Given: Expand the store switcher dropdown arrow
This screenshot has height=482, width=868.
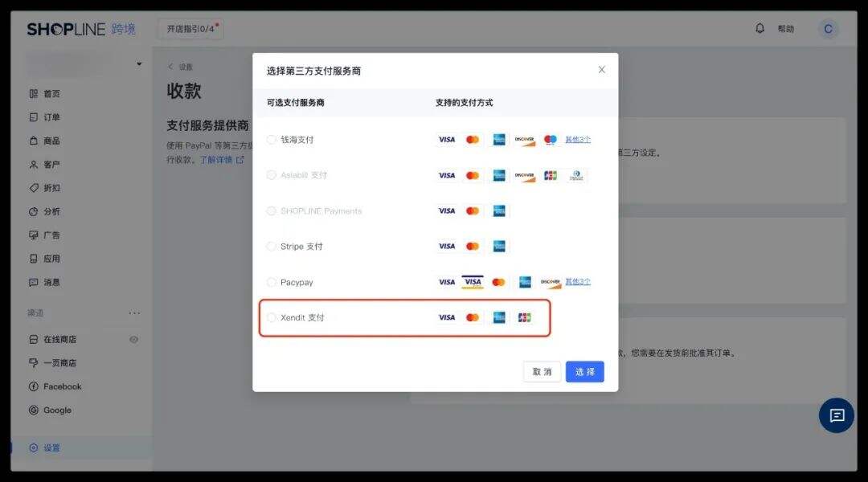Looking at the screenshot, I should point(138,63).
